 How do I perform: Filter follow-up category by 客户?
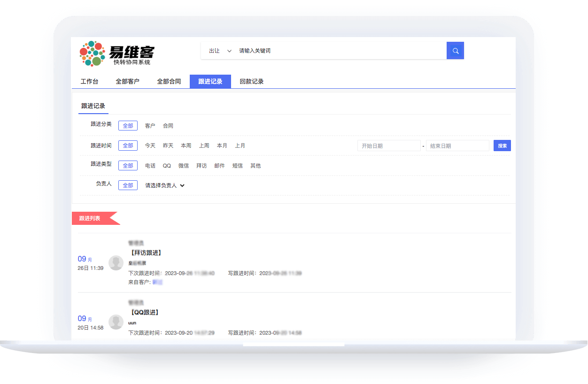(150, 126)
